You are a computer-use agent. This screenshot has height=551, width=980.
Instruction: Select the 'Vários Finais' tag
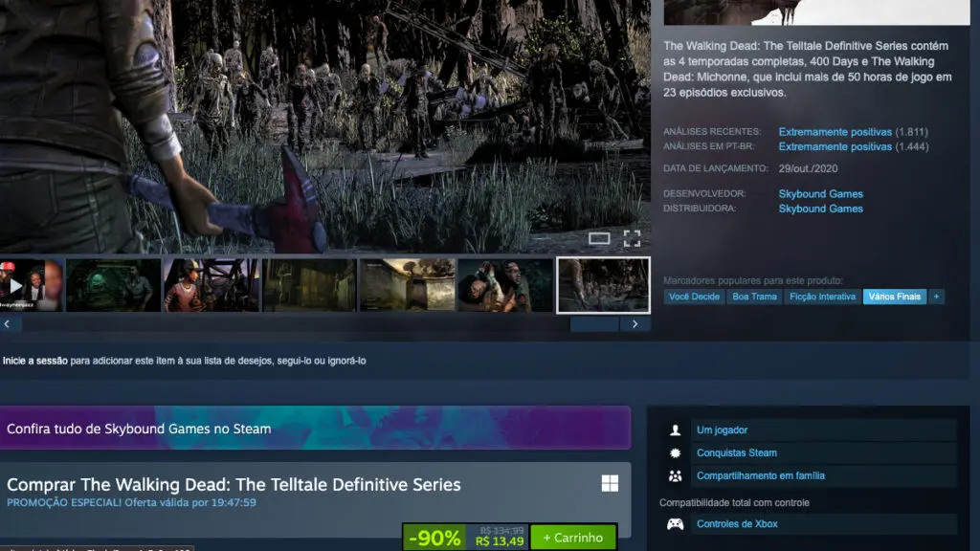click(895, 297)
